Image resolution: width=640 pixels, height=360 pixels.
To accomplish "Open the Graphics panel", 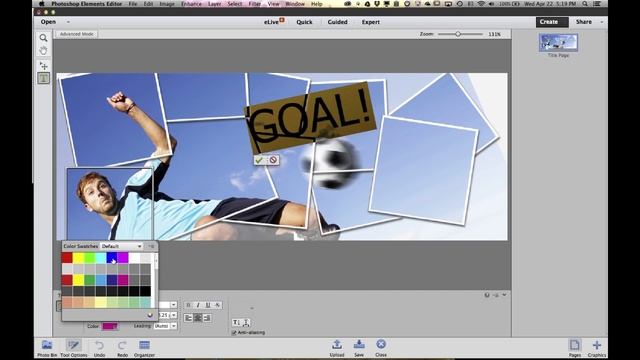I will click(597, 348).
